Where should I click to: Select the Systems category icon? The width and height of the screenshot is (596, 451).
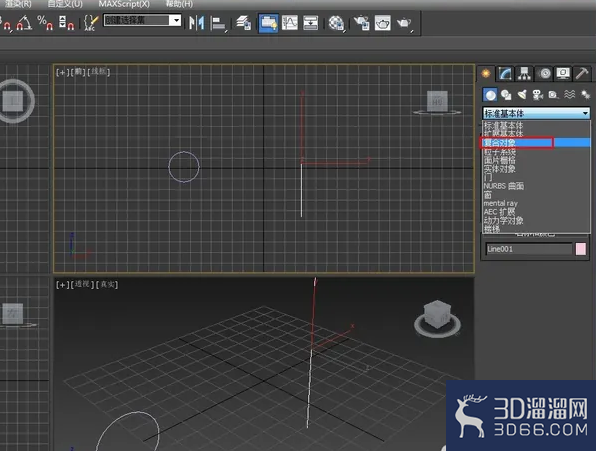tap(585, 95)
